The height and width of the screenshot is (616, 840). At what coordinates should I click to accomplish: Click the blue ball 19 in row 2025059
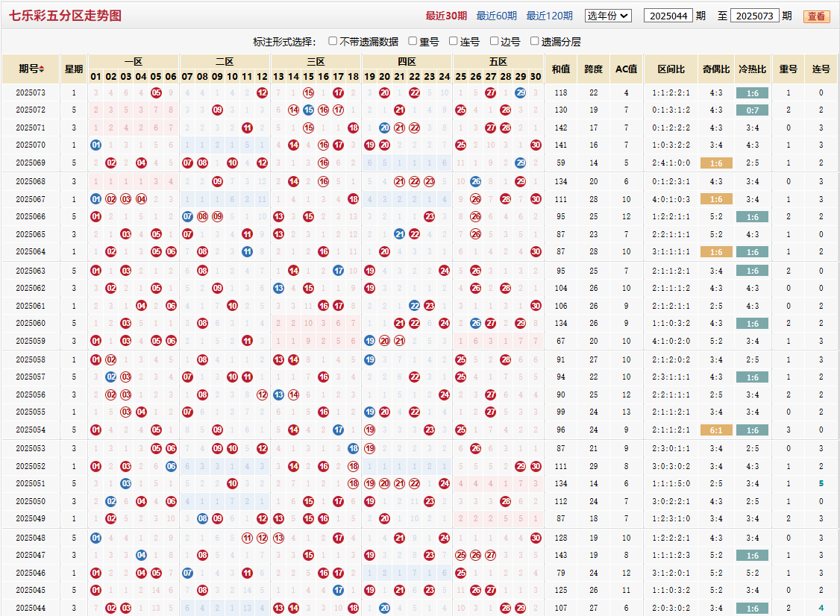click(x=369, y=341)
